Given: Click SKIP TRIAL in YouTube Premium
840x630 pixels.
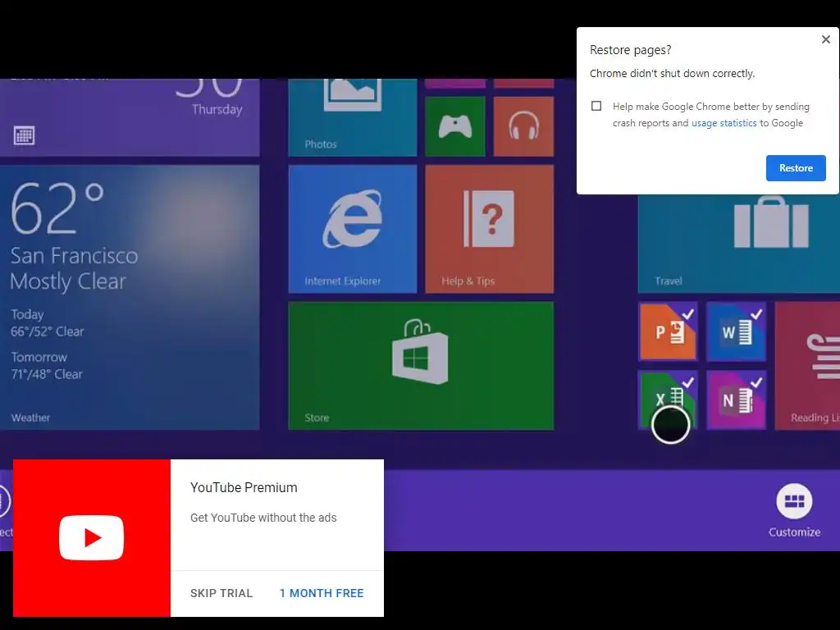Looking at the screenshot, I should (x=221, y=593).
